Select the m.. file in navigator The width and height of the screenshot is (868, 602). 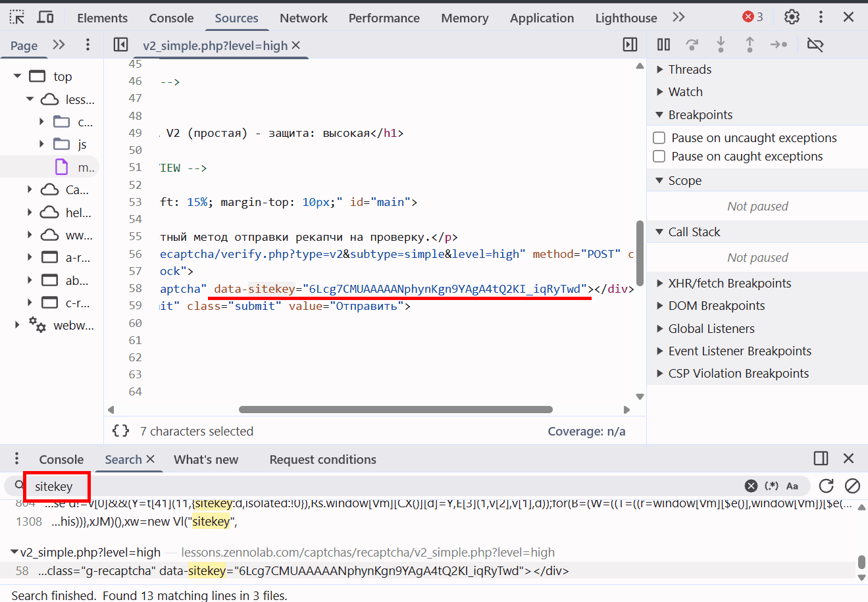click(x=76, y=167)
